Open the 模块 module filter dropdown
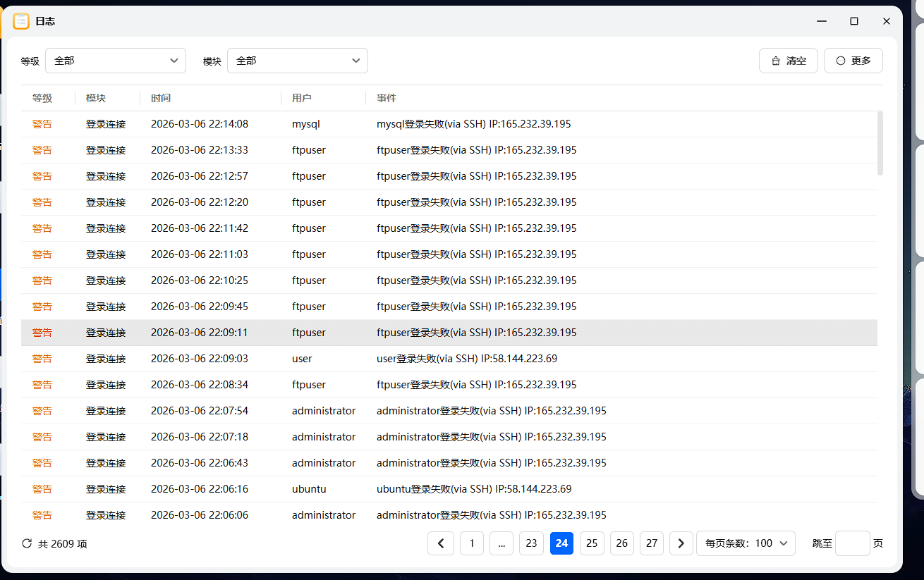This screenshot has width=924, height=580. 297,61
